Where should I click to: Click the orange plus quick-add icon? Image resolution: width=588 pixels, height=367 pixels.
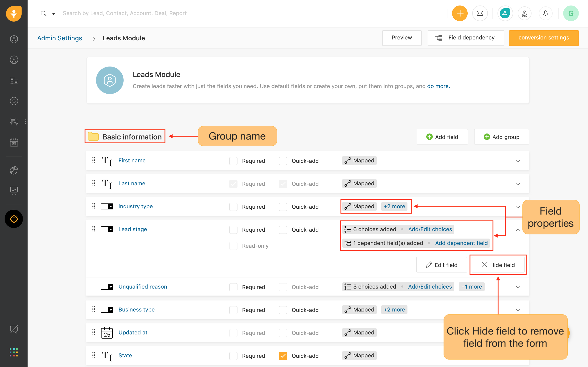click(460, 13)
